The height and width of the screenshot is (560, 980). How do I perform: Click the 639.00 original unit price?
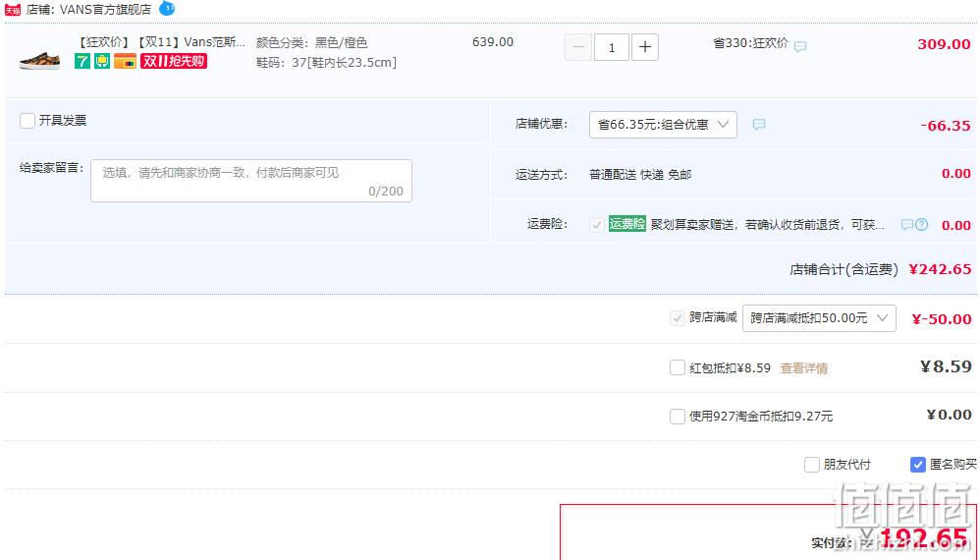[493, 42]
